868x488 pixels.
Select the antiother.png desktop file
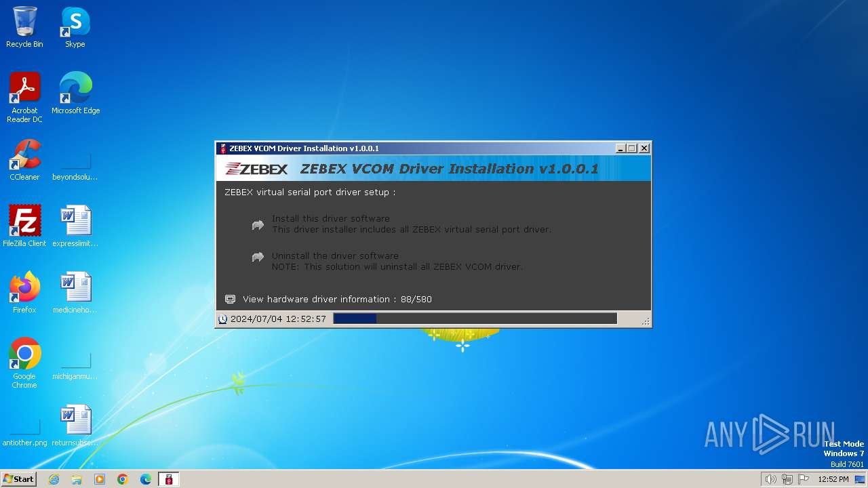coord(24,432)
